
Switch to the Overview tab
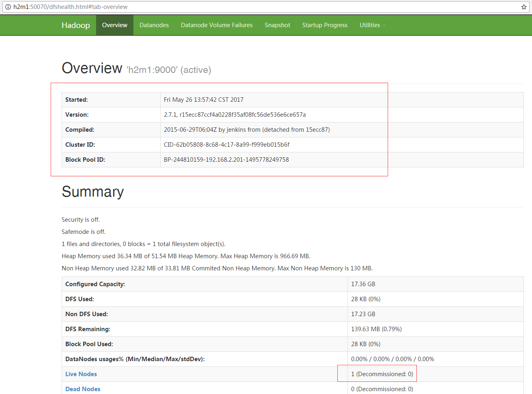[115, 25]
